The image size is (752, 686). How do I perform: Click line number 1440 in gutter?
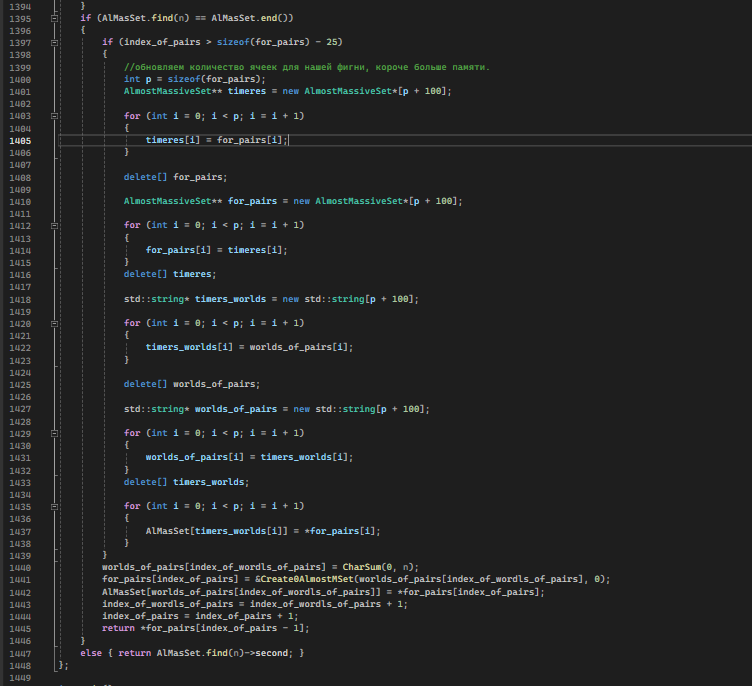pyautogui.click(x=20, y=568)
